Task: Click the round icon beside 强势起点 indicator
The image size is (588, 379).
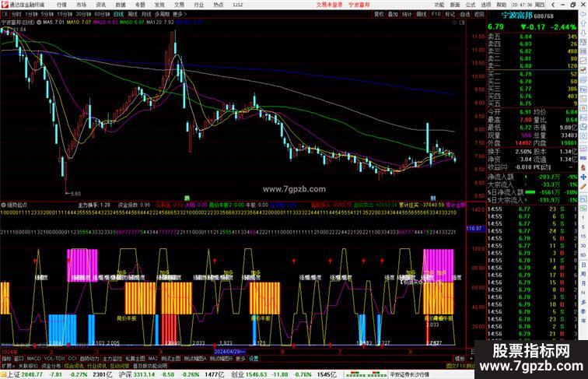Action: 3,205
